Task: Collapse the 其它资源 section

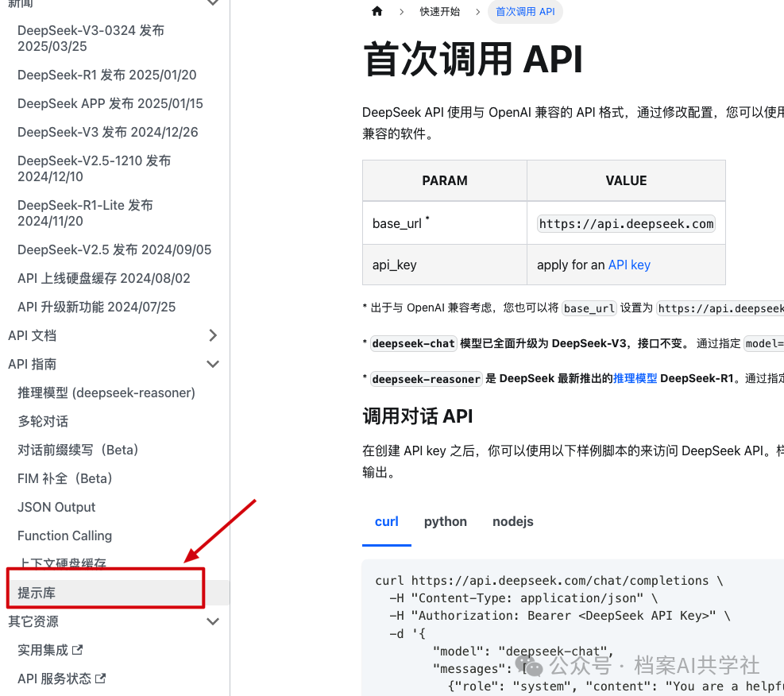Action: point(213,621)
